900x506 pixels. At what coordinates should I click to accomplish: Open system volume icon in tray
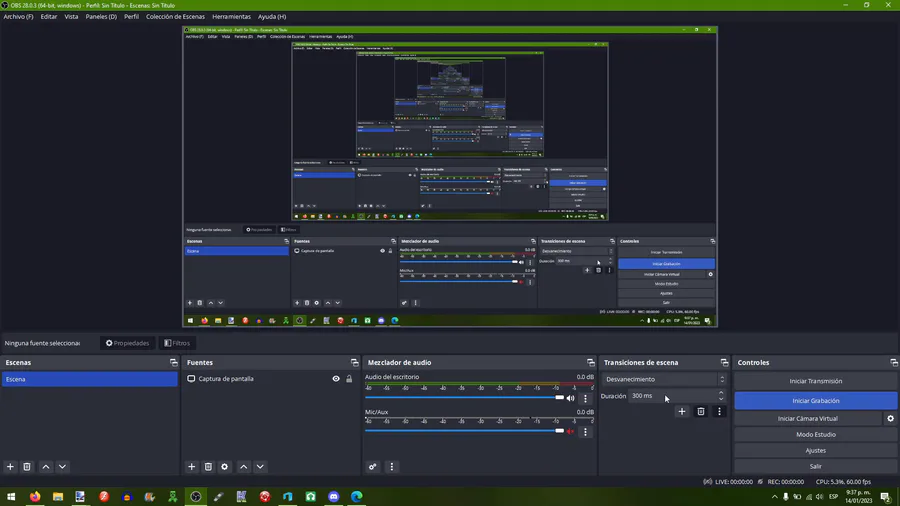click(x=820, y=496)
